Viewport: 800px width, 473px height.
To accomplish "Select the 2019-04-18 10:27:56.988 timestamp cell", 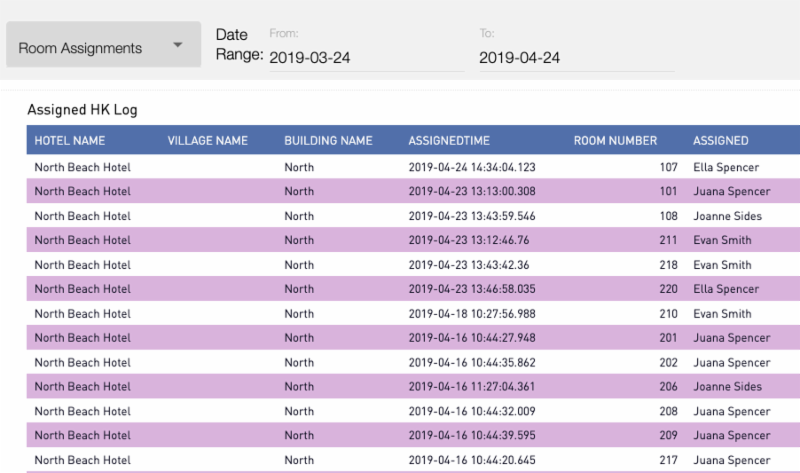I will (471, 314).
